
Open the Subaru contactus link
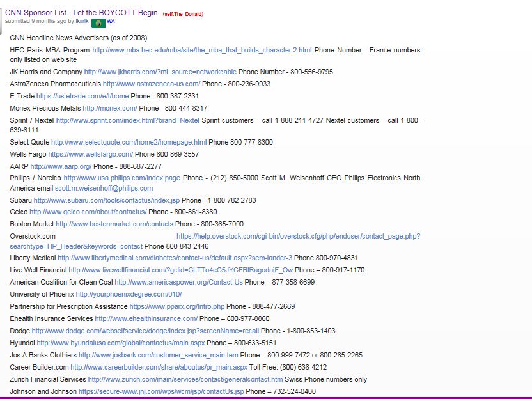(107, 201)
